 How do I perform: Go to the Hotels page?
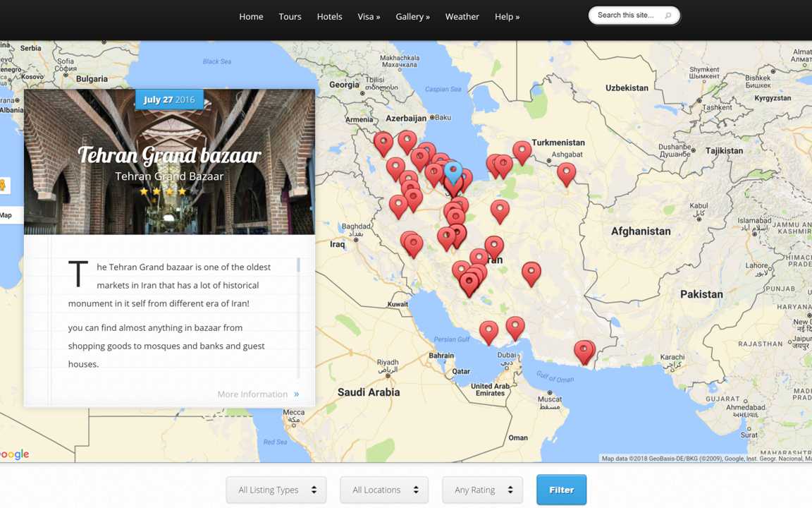329,17
